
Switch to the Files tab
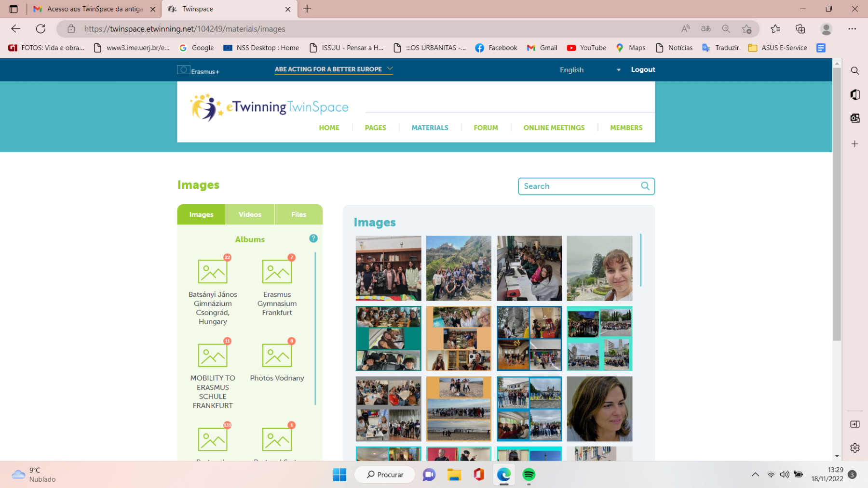(x=298, y=214)
